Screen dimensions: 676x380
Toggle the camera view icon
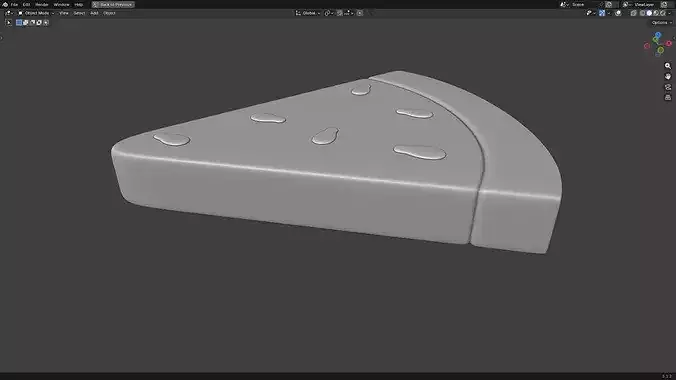pyautogui.click(x=668, y=87)
